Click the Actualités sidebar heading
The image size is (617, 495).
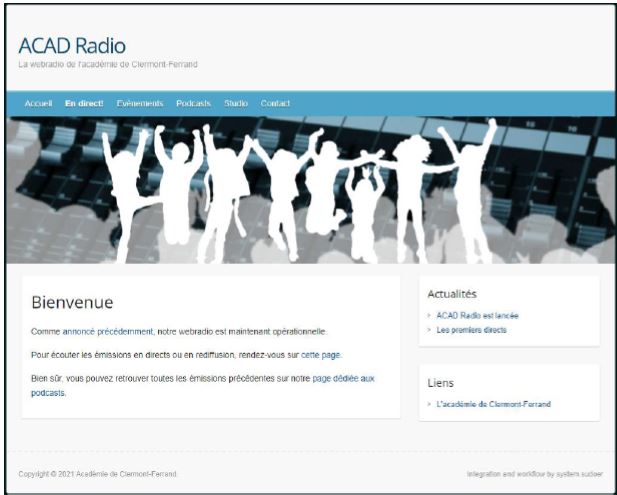pyautogui.click(x=452, y=294)
